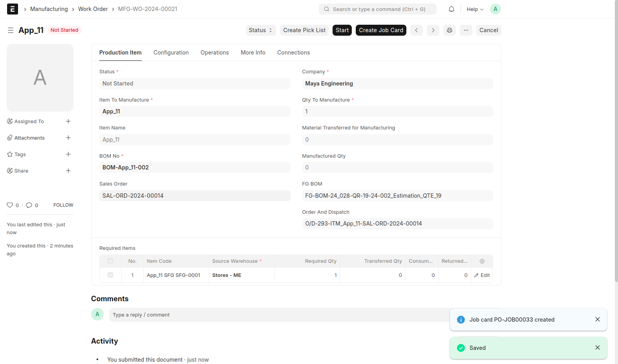
Task: Add attachment using plus icon
Action: point(68,138)
